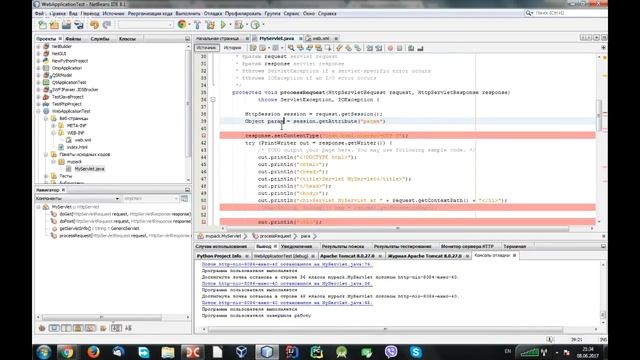This screenshot has height=360, width=640.
Task: Click the Open Project toolbar icon
Action: (66, 25)
